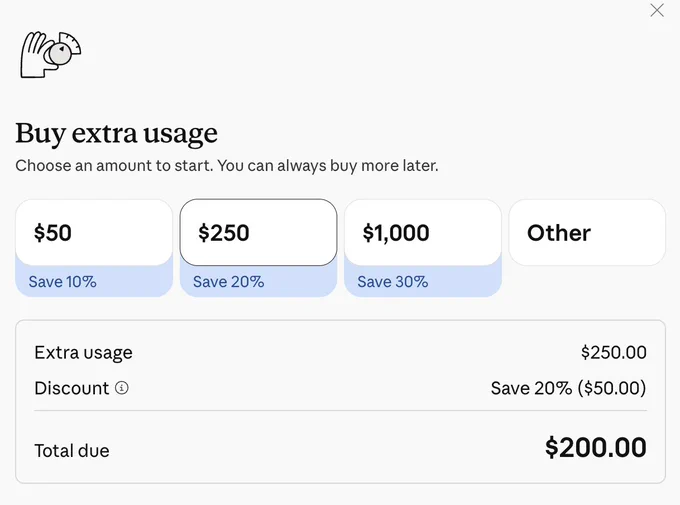Click the $200.00 total amount
Viewport: 680px width, 505px height.
click(x=596, y=448)
